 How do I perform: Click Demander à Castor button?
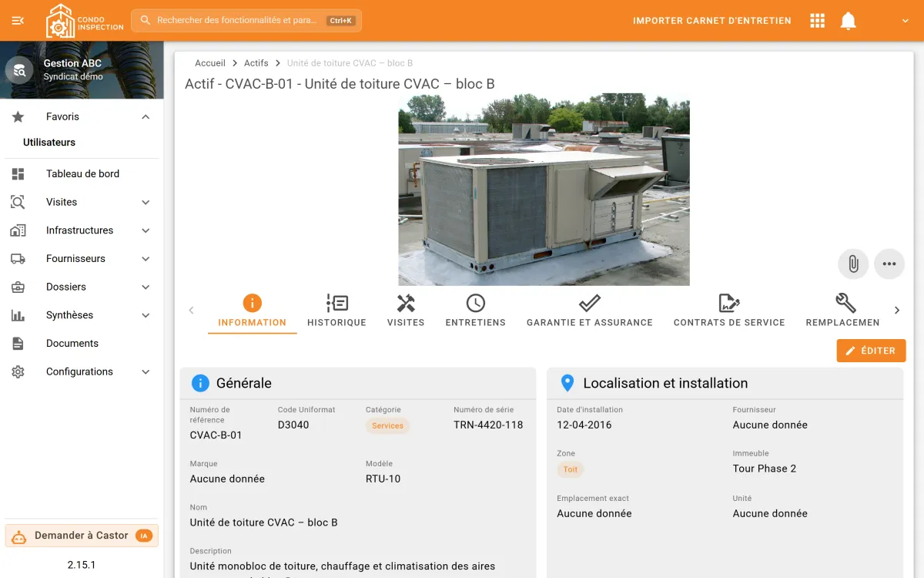point(82,536)
